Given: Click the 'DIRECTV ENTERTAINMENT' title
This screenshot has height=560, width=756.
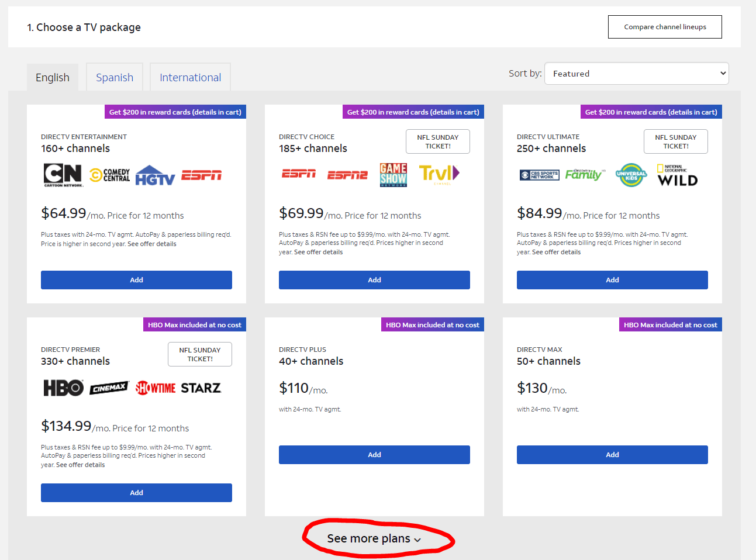Looking at the screenshot, I should [84, 137].
